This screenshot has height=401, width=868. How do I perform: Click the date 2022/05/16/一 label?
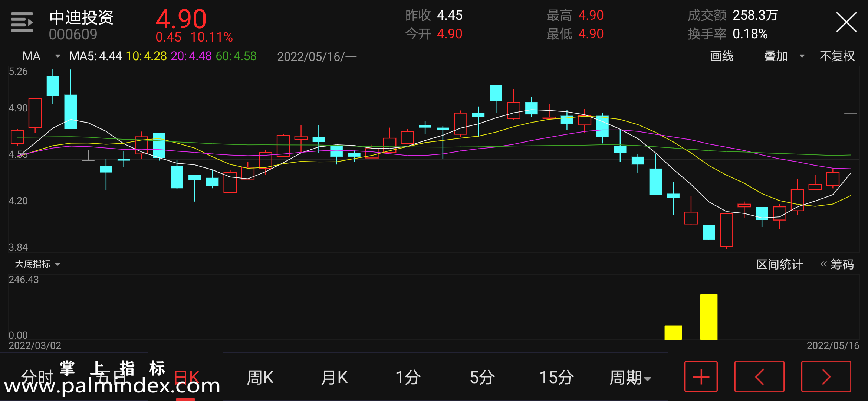(x=317, y=56)
